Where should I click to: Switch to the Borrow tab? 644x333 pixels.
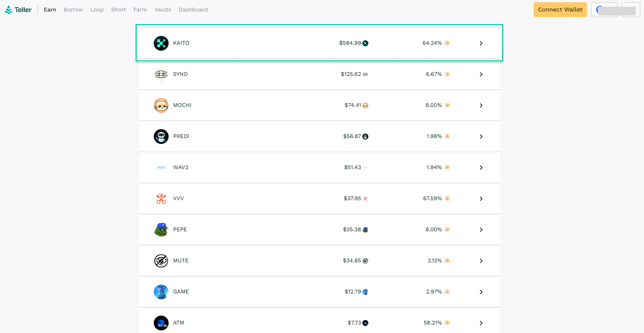73,10
